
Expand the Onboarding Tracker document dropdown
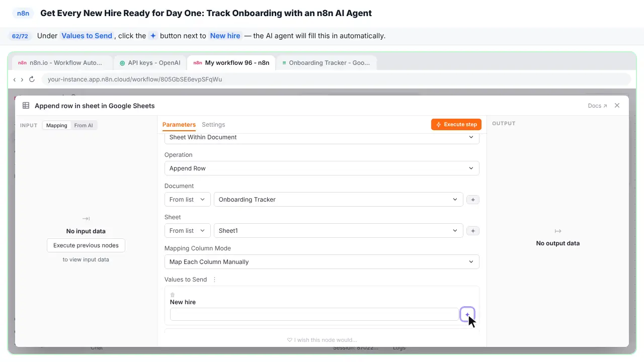point(338,200)
